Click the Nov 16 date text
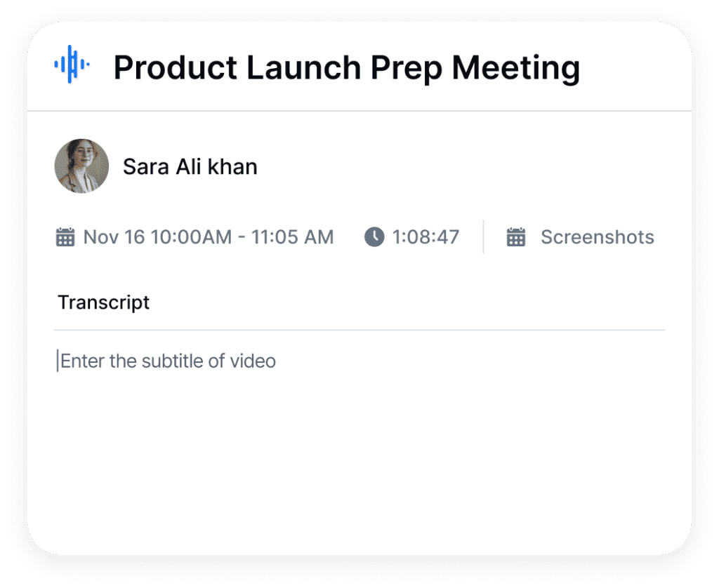Screen dimensions: 719x588 (114, 237)
